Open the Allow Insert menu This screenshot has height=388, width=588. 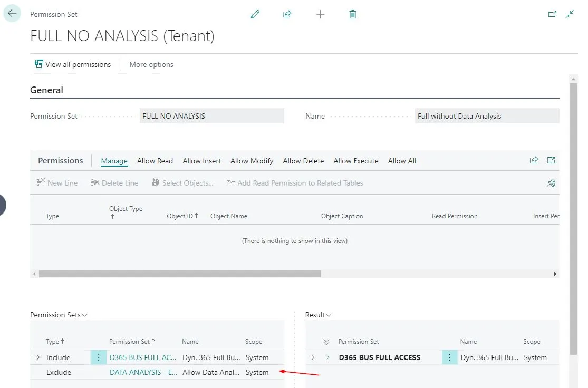[x=201, y=161]
